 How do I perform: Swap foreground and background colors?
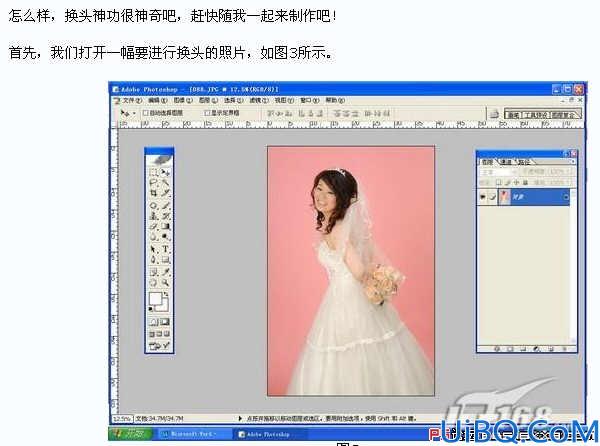[x=166, y=295]
